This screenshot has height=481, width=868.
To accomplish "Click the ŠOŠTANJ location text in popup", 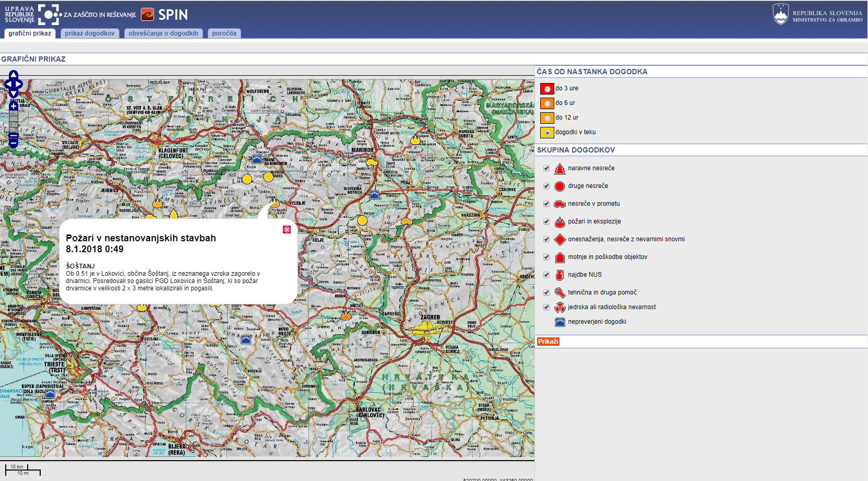I will pos(80,266).
